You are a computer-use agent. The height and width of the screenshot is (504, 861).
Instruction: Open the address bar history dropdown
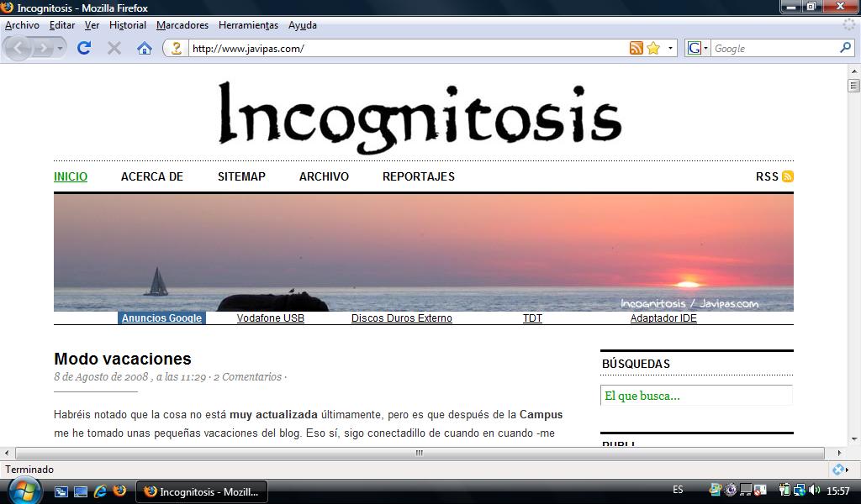click(x=671, y=48)
